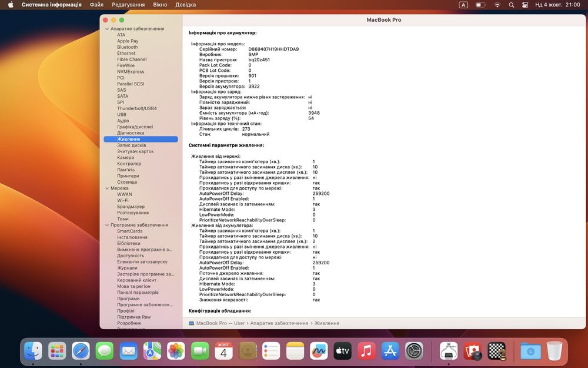The image size is (588, 368).
Task: Select Елементи автозапуску in the sidebar
Action: pos(142,262)
